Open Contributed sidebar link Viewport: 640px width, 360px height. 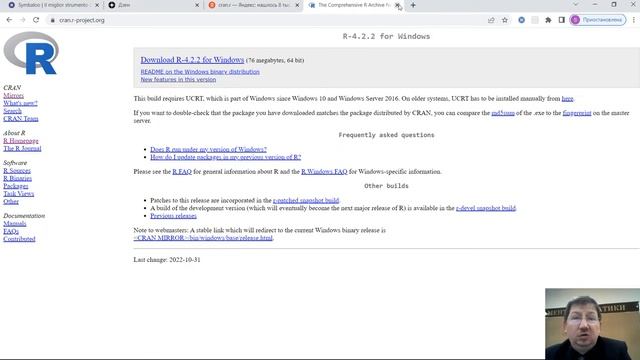pos(19,239)
